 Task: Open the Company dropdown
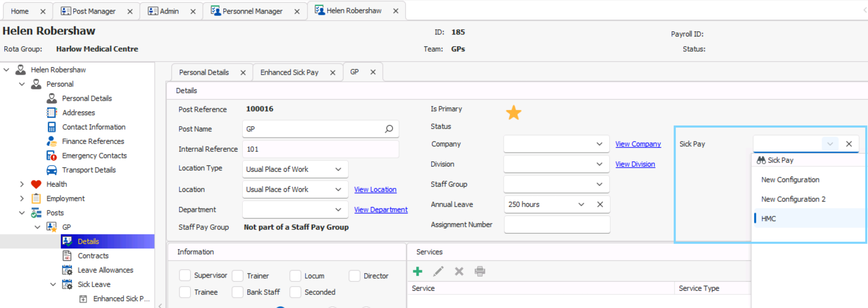click(x=599, y=144)
